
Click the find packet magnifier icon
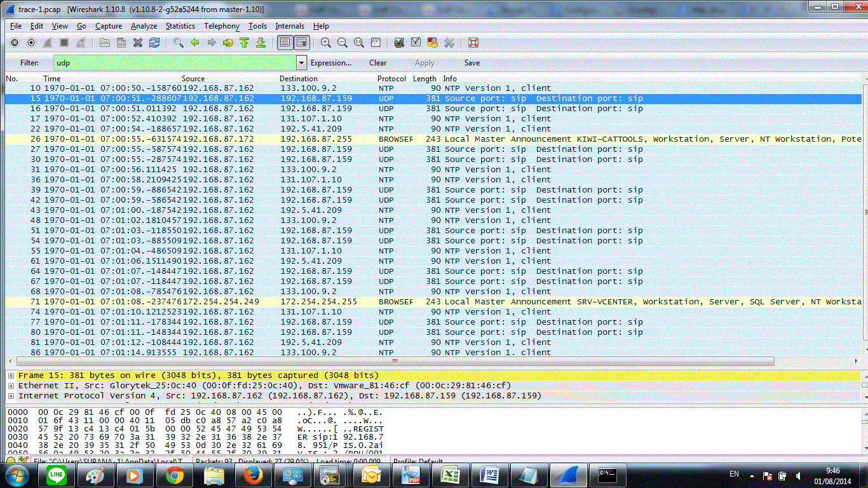coord(179,43)
